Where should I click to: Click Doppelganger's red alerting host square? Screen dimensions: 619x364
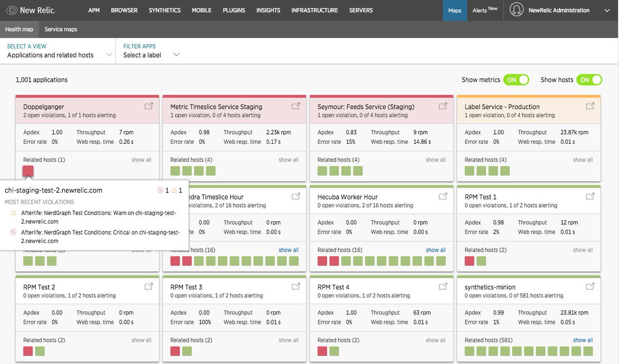tap(28, 171)
